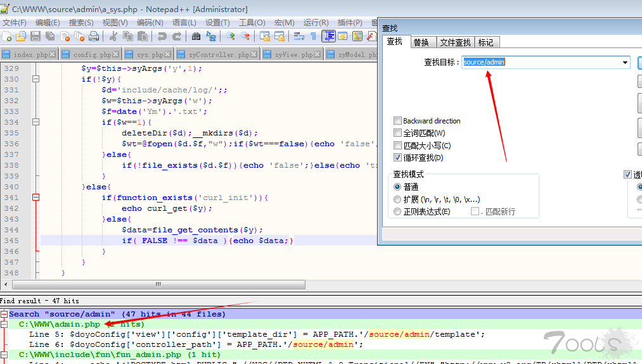Click the editor horizontal scrollbar thumb
The height and width of the screenshot is (364, 642).
(x=159, y=284)
